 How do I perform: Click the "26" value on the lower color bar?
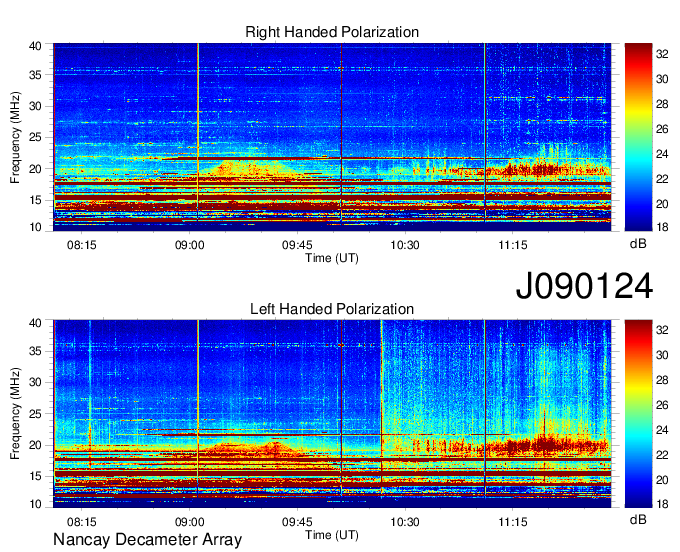point(662,405)
